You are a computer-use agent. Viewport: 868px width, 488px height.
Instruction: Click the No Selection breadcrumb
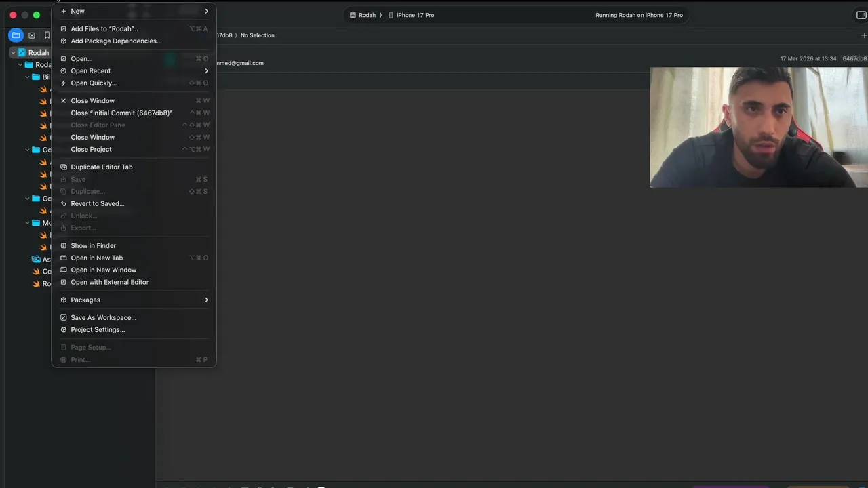coord(258,35)
